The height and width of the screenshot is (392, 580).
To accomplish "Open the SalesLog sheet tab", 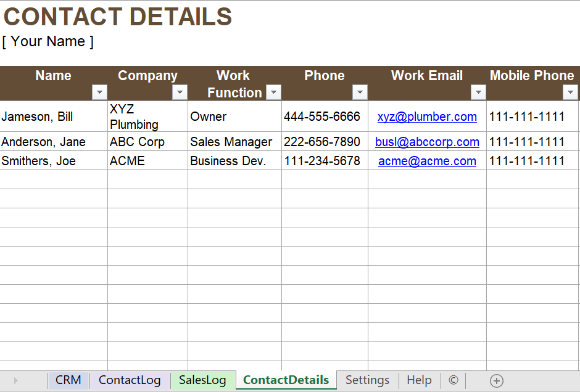I will tap(202, 380).
